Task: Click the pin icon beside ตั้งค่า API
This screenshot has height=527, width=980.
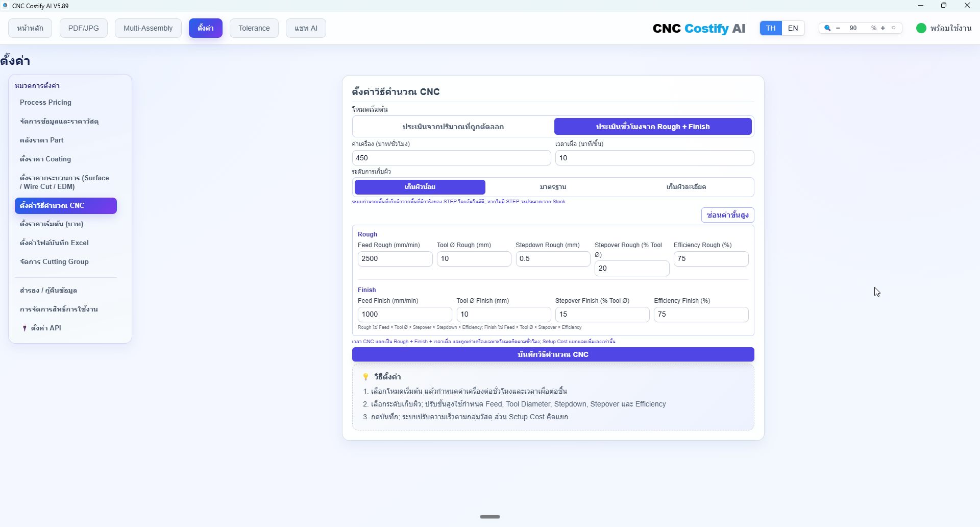Action: [24, 328]
